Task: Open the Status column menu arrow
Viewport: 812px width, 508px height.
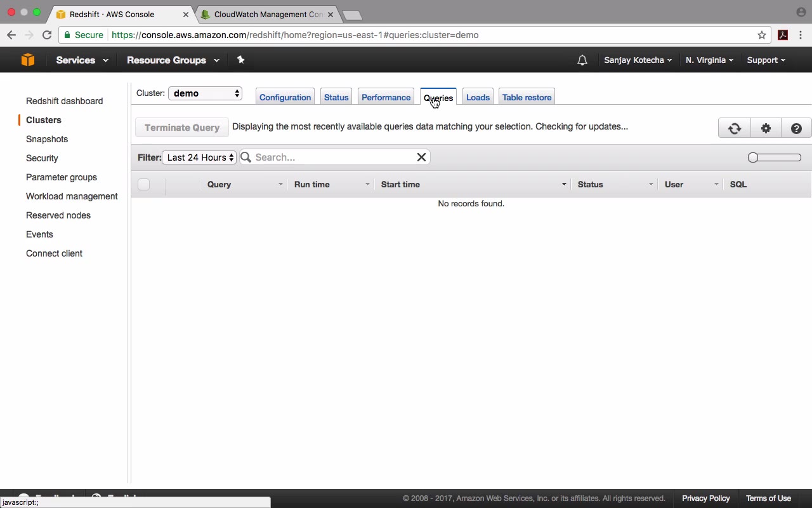Action: click(651, 184)
